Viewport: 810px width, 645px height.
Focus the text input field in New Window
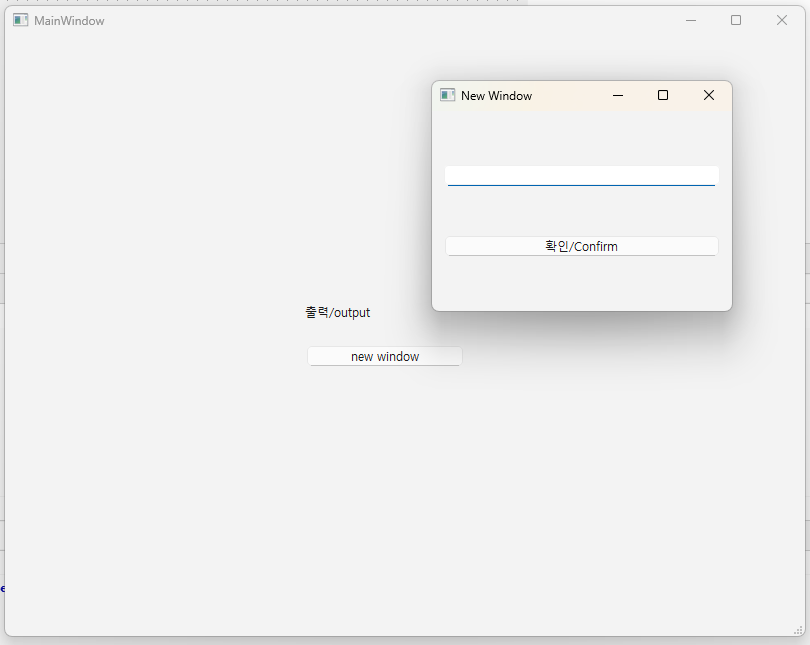click(x=581, y=175)
